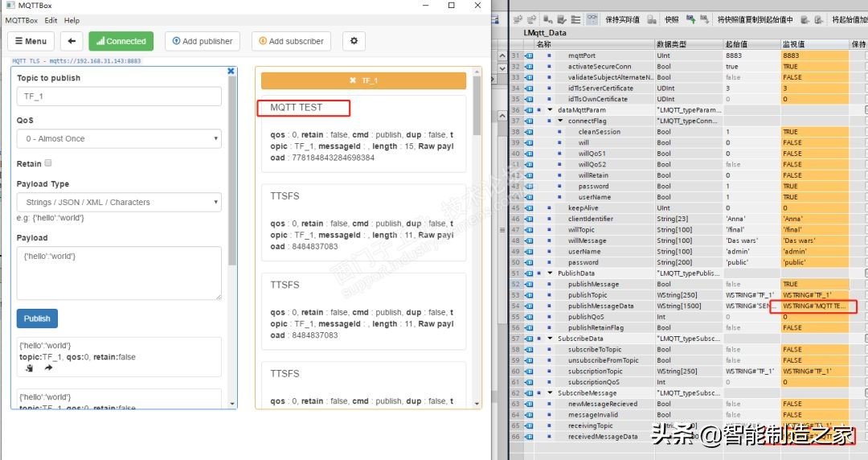Click the snapshot icon beside 快照 label
This screenshot has height=460, width=868.
pyautogui.click(x=653, y=19)
